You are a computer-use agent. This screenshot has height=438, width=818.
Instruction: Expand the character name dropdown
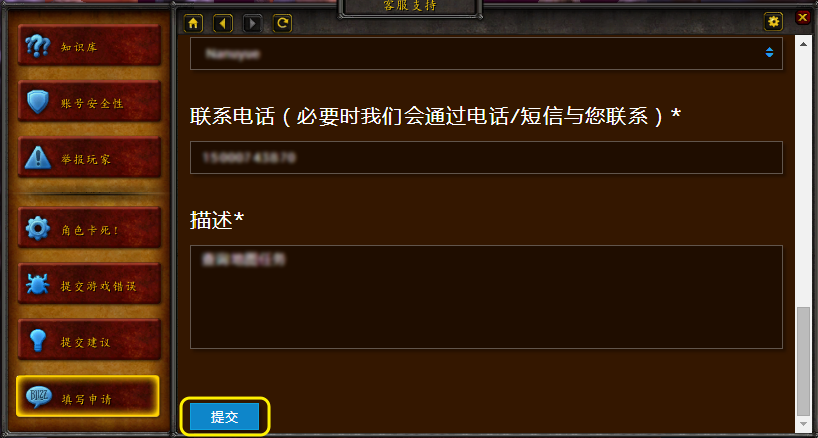tap(486, 53)
